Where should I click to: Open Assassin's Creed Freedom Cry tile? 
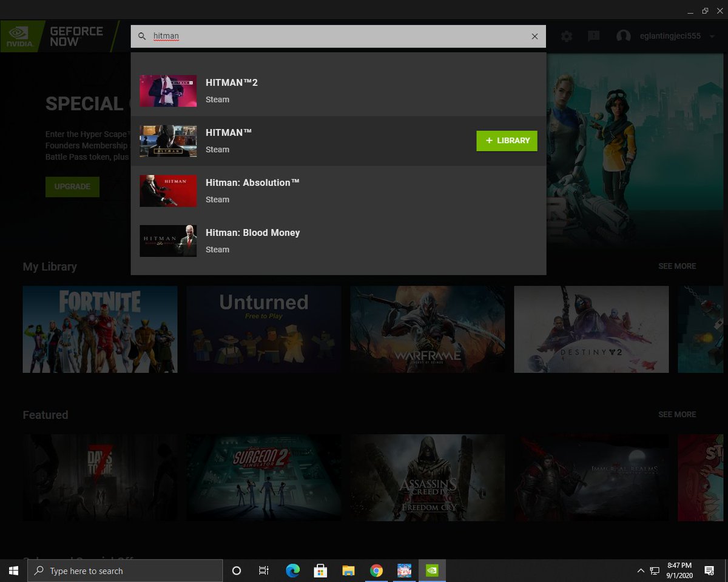pos(428,478)
